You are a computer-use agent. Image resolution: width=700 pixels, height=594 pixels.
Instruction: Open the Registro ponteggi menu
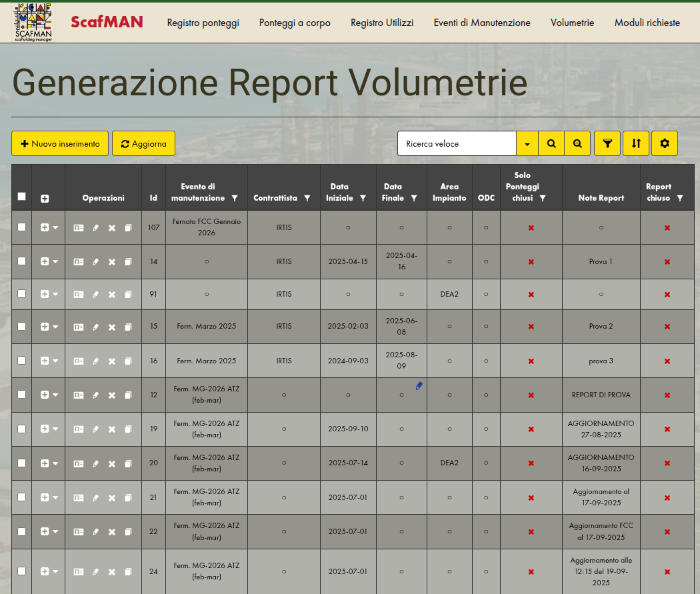point(203,23)
